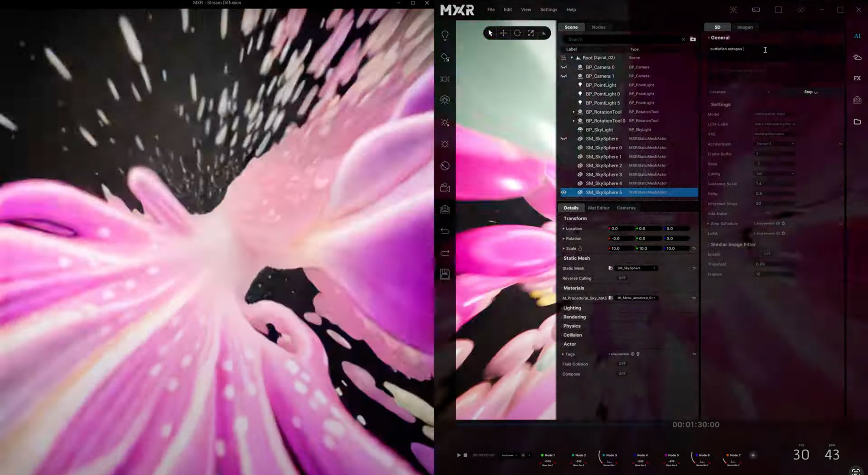This screenshot has height=475, width=868.
Task: Click the circle-slash icon in left sidebar
Action: pyautogui.click(x=445, y=166)
